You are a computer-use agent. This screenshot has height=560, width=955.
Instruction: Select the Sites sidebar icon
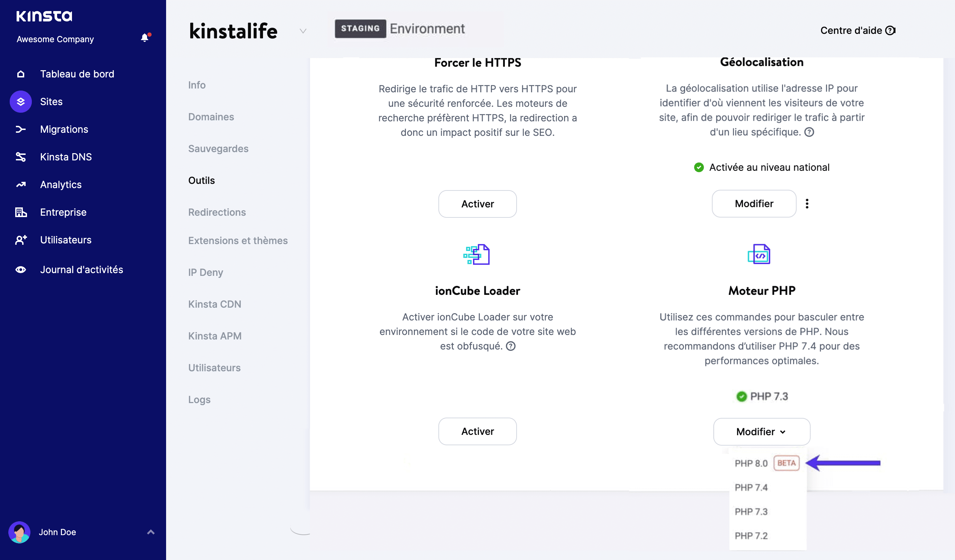click(20, 102)
